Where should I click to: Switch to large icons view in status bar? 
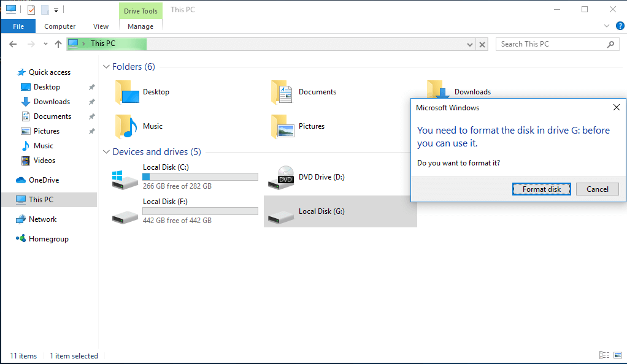pos(618,355)
